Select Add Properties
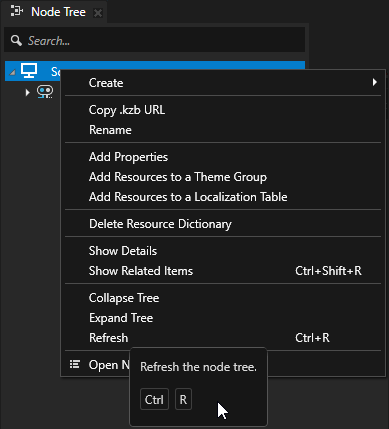Screen dimensions: 389x429 click(x=223, y=157)
